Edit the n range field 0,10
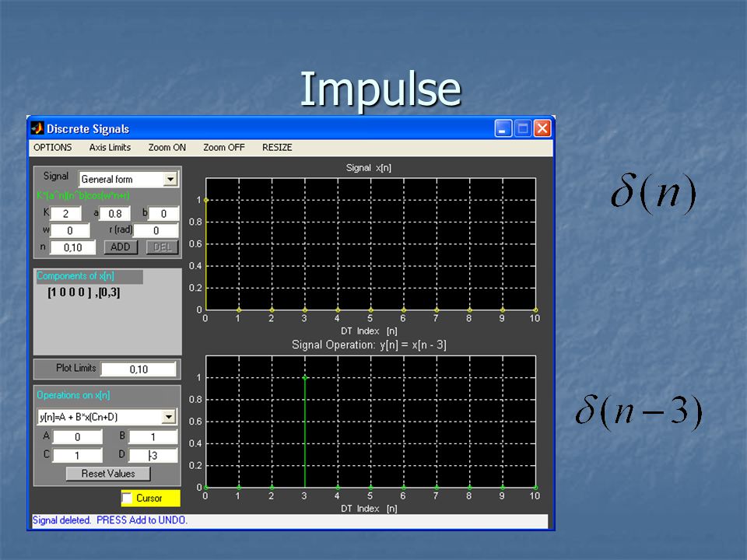 73,247
